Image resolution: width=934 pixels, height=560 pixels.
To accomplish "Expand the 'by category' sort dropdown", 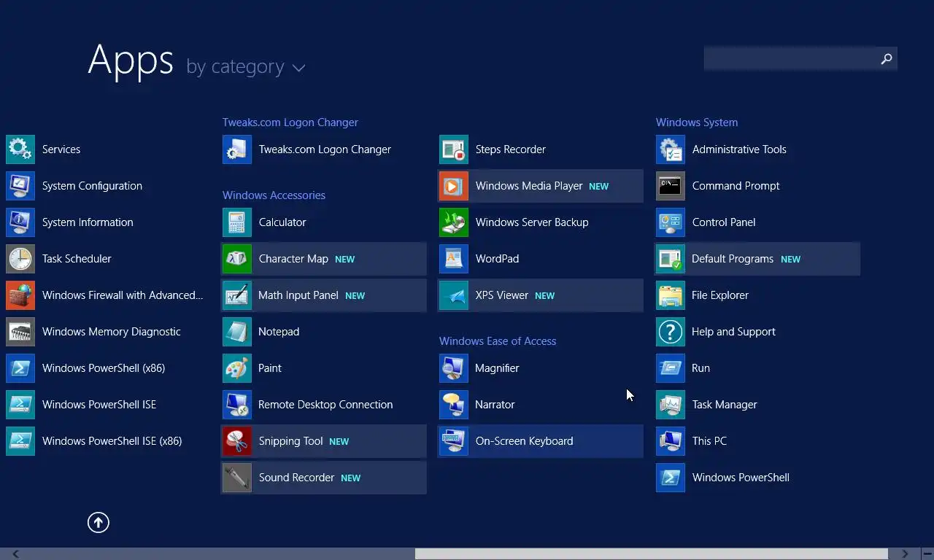I will (x=246, y=67).
